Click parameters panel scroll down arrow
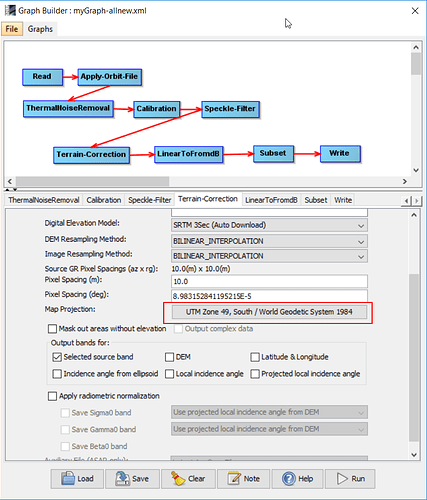 (x=414, y=455)
